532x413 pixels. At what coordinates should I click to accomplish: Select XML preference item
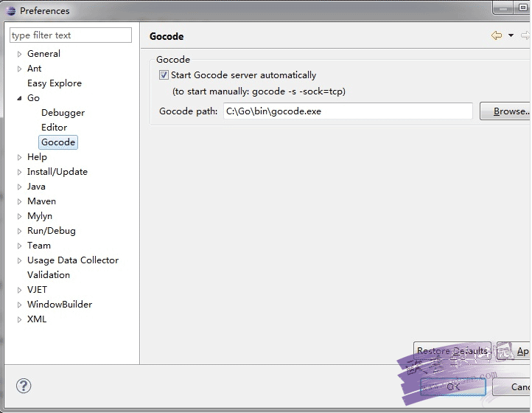click(x=37, y=319)
